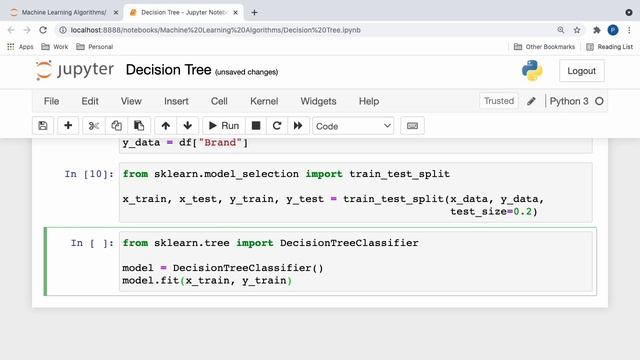
Task: Click the Logout button
Action: (581, 71)
